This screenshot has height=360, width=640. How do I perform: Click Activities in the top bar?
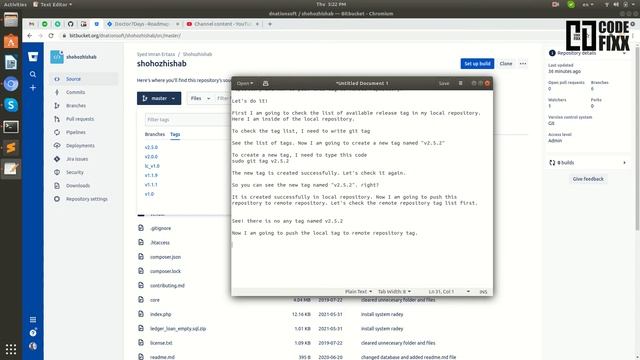(x=15, y=4)
